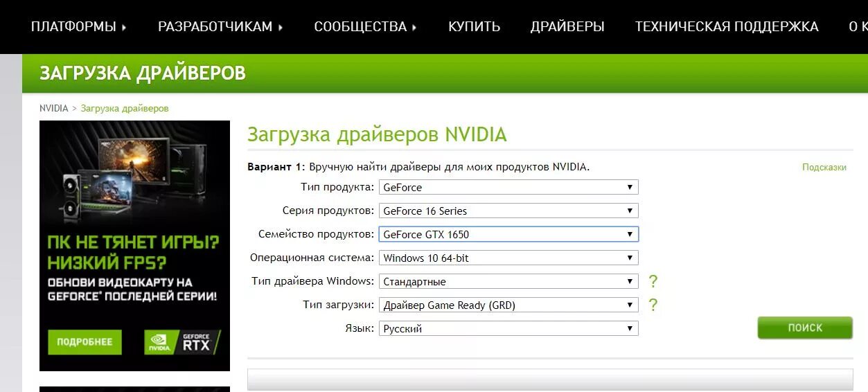Click the Загрузка драйверов NVIDIA heading
This screenshot has width=868, height=392.
(377, 134)
